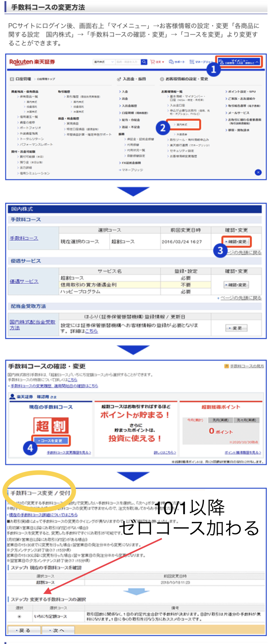
Task: Open 手数料コース変更履歴を見る link
Action: [x=69, y=453]
